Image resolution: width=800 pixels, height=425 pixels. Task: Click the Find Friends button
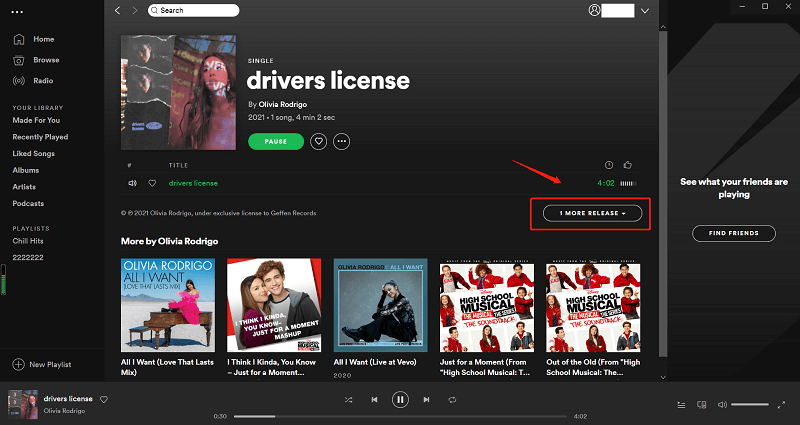click(734, 233)
